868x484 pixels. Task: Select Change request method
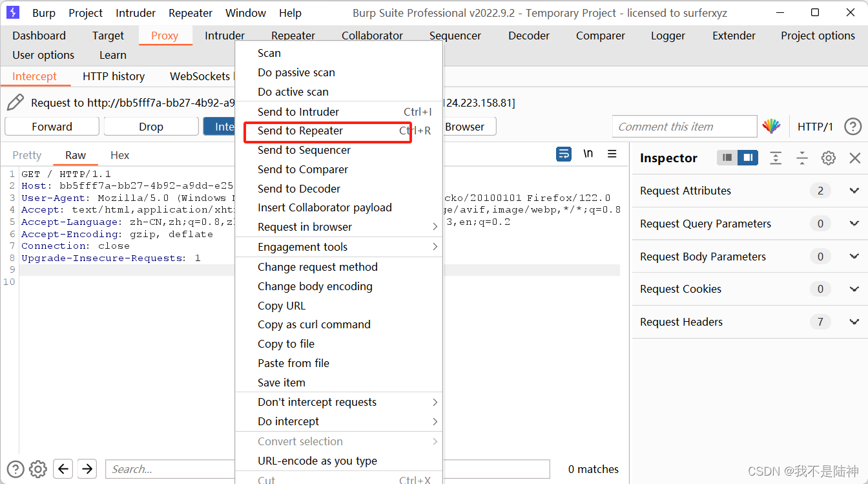pyautogui.click(x=339, y=267)
